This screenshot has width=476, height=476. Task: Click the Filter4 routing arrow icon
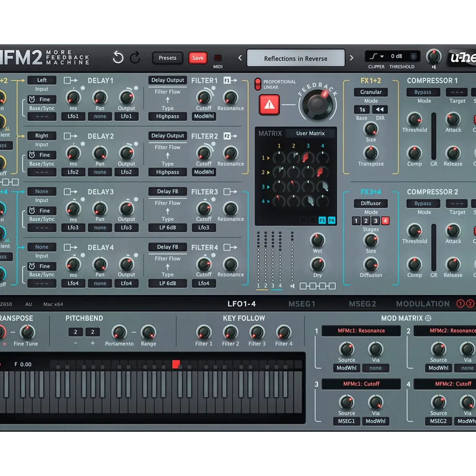point(230,247)
